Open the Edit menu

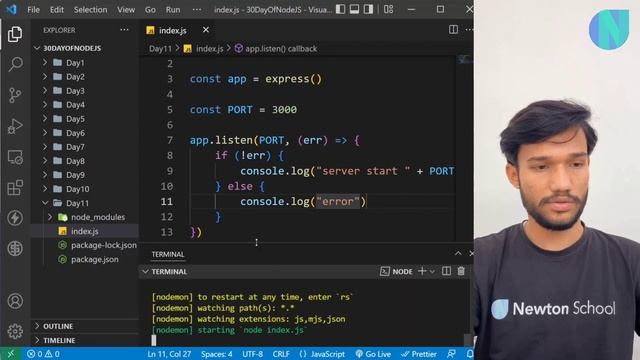pyautogui.click(x=57, y=9)
